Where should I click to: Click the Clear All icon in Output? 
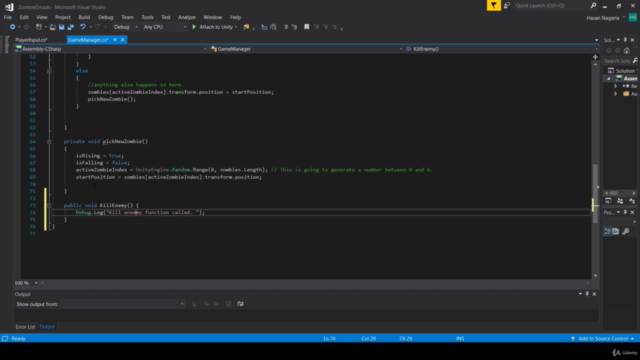228,304
